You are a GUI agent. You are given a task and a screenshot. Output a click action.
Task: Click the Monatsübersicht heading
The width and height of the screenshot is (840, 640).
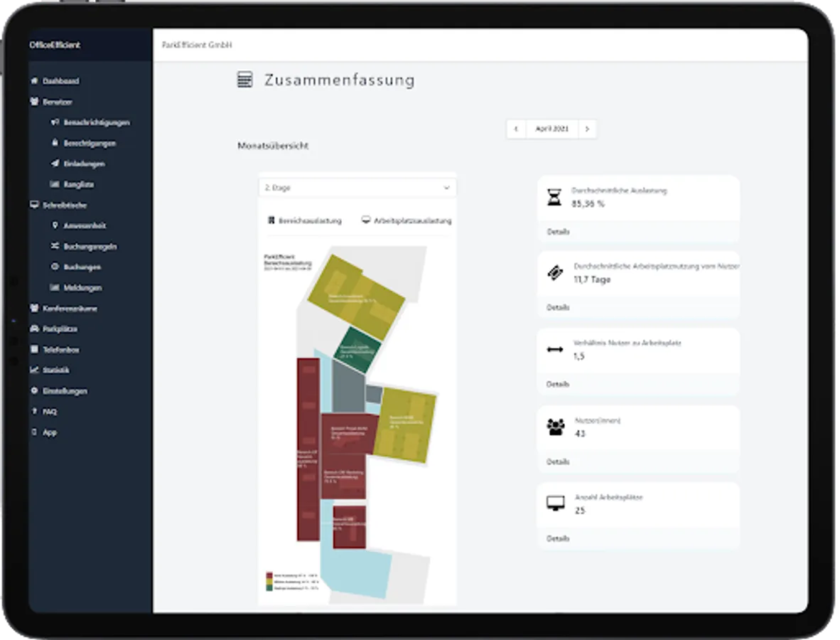tap(273, 146)
